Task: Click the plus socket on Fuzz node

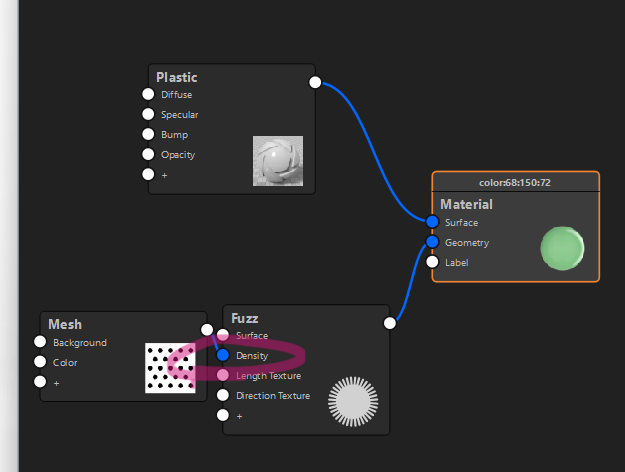Action: click(x=223, y=415)
